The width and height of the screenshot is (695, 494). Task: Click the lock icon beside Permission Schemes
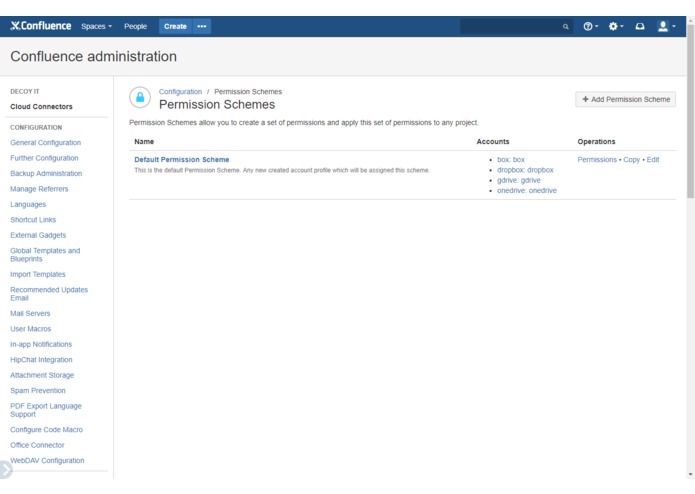click(140, 97)
